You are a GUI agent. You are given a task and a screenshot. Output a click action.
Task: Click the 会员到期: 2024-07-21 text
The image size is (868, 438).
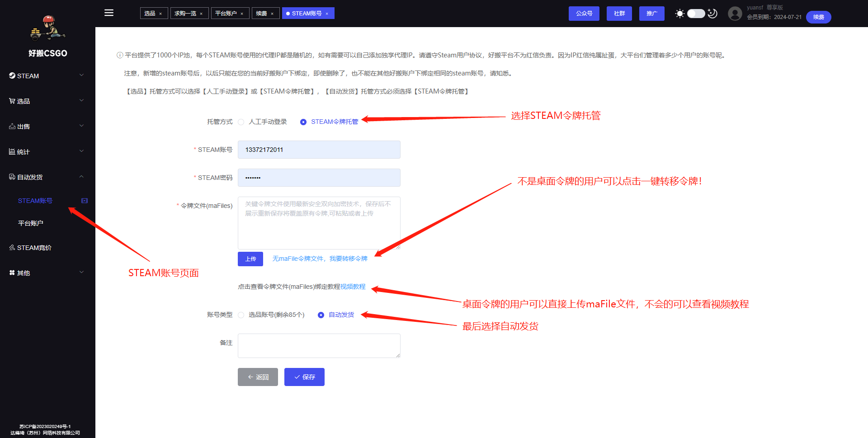[774, 17]
